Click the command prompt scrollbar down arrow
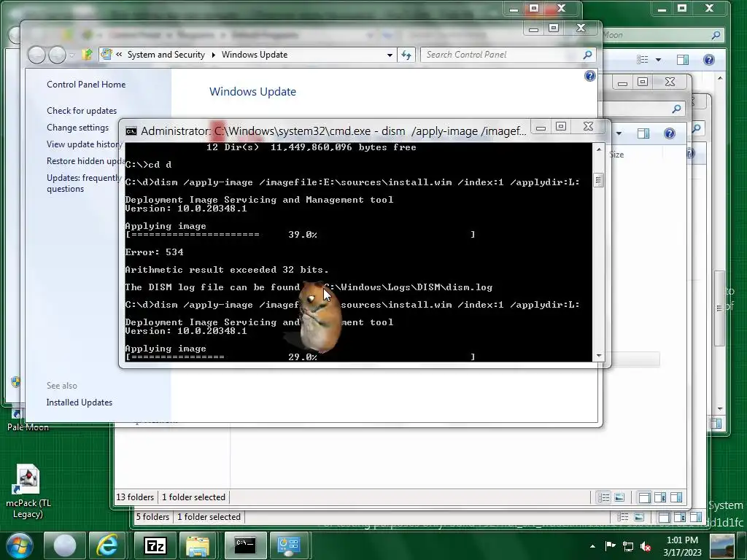Image resolution: width=747 pixels, height=560 pixels. coord(599,356)
